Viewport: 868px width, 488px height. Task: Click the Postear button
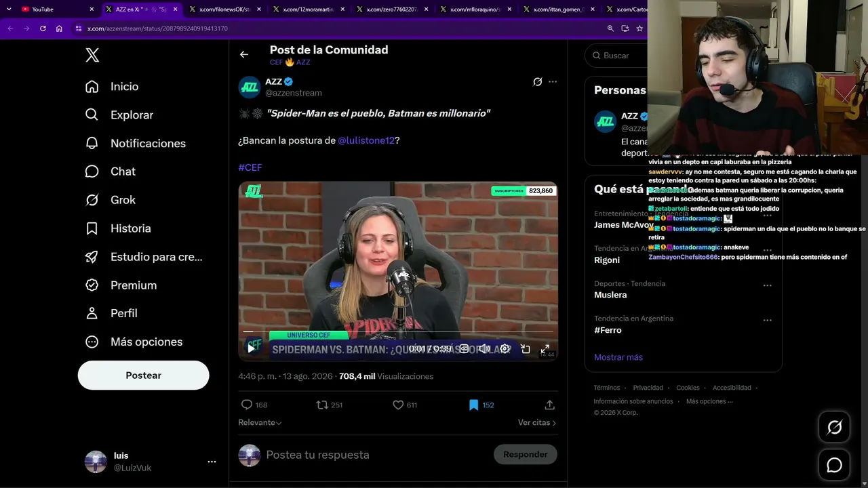pyautogui.click(x=143, y=375)
